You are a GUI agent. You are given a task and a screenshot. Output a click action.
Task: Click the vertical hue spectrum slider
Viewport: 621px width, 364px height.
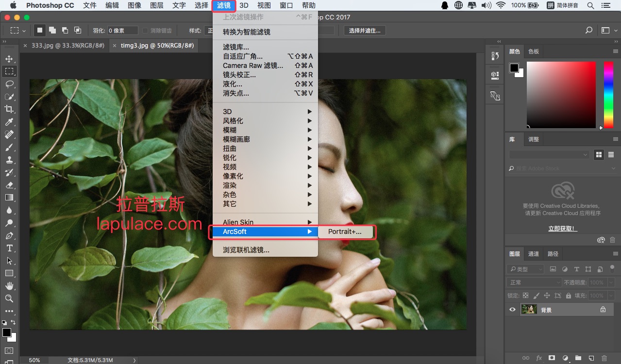(608, 95)
